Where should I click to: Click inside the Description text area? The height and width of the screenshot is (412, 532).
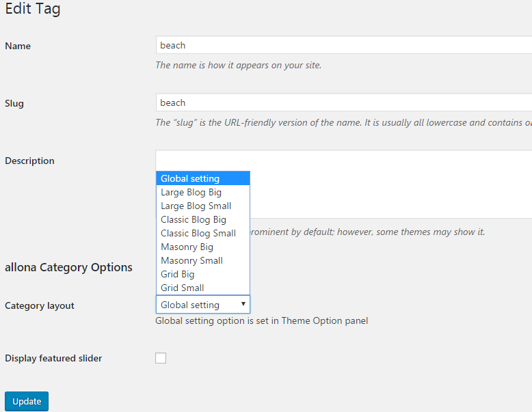coord(390,184)
